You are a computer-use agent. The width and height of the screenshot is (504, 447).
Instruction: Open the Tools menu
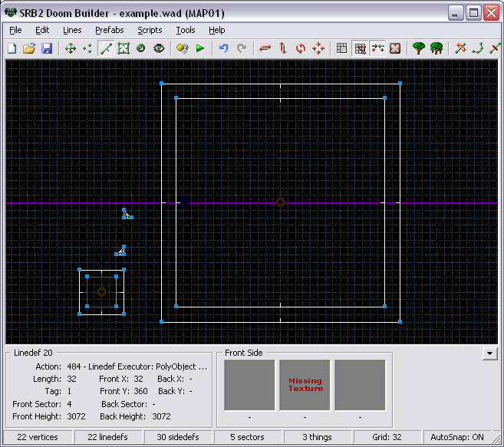[185, 30]
